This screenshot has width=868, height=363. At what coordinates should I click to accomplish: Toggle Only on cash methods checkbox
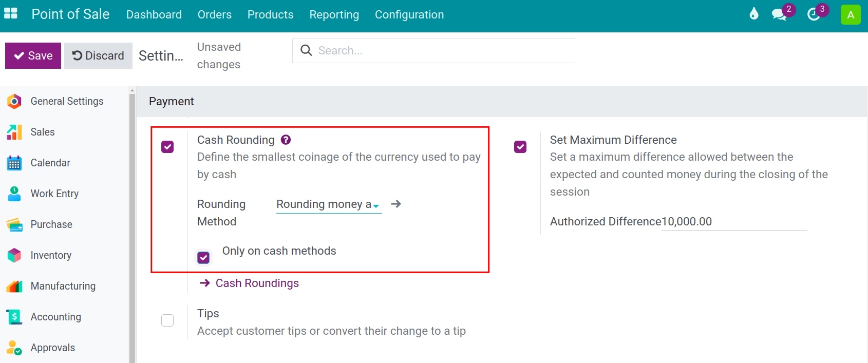(203, 257)
